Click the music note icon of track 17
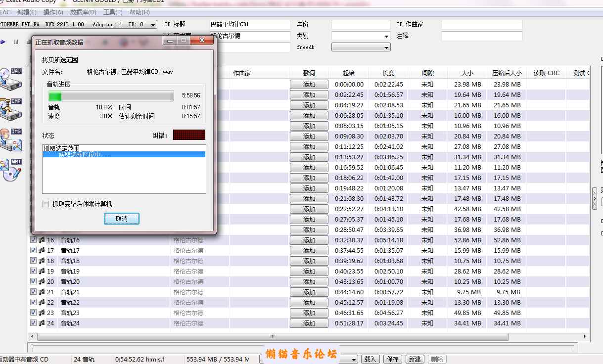 tap(42, 250)
